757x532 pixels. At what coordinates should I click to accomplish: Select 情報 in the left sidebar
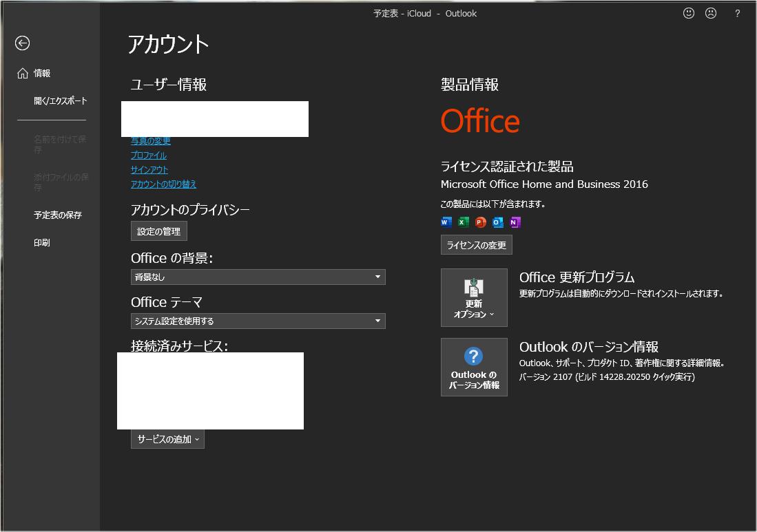point(42,73)
